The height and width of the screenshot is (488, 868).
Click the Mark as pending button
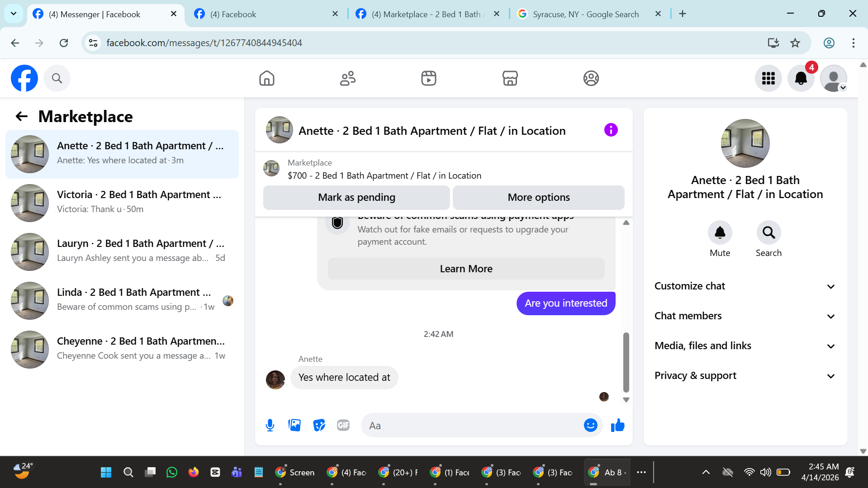pos(356,198)
